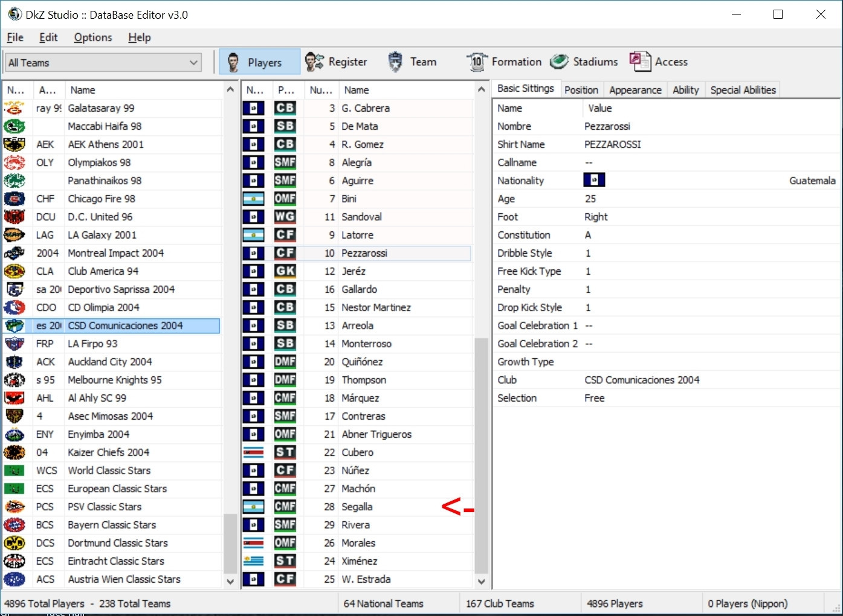Click the Dortmund Classic Stars crest

click(15, 543)
